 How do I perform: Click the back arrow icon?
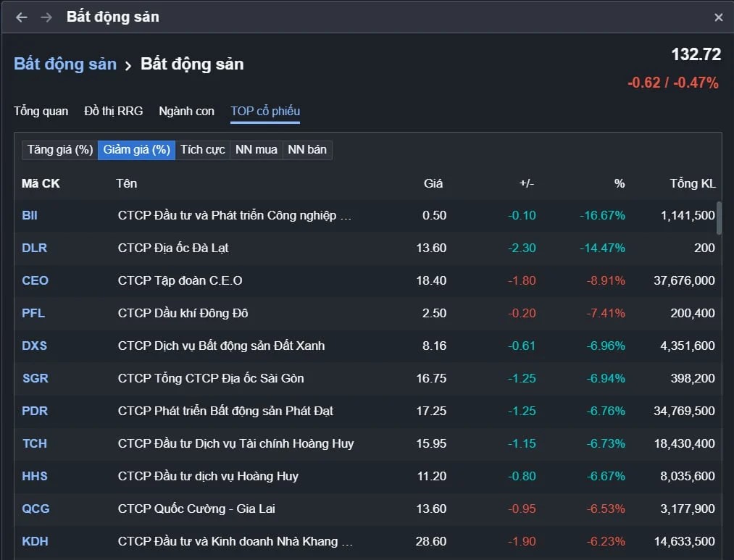click(x=22, y=17)
